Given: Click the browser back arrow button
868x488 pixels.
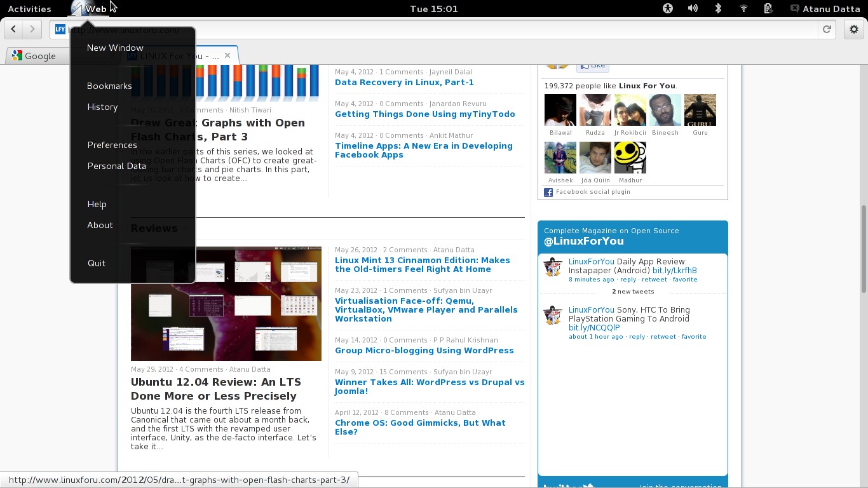Looking at the screenshot, I should point(13,29).
